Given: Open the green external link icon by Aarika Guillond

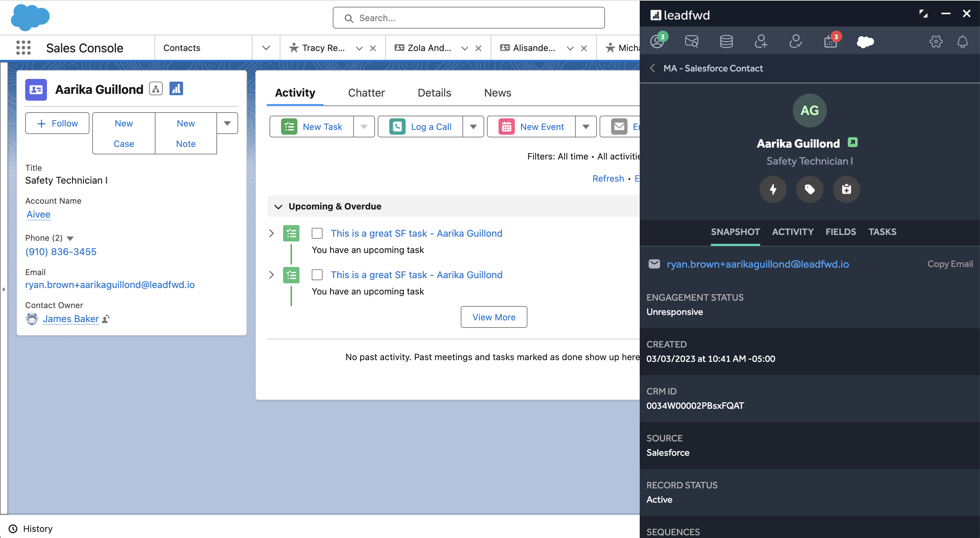Looking at the screenshot, I should (852, 142).
